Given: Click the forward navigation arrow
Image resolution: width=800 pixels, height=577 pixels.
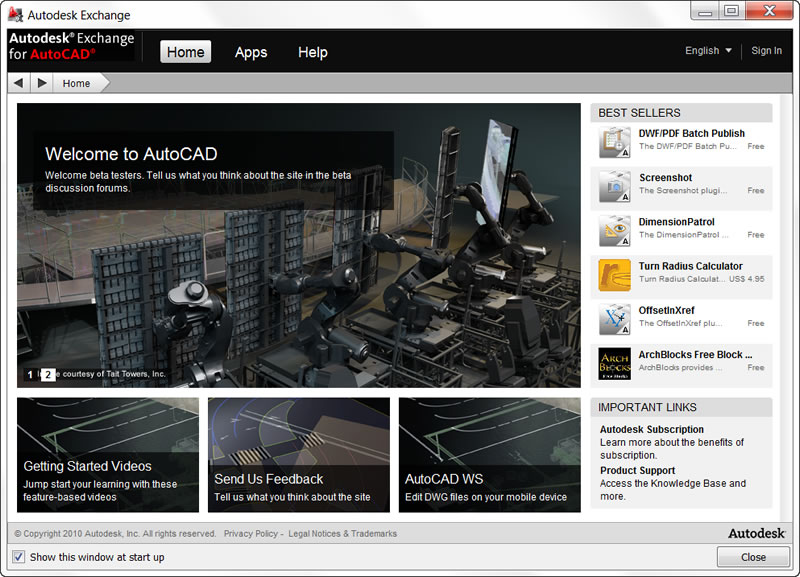Looking at the screenshot, I should coord(39,82).
